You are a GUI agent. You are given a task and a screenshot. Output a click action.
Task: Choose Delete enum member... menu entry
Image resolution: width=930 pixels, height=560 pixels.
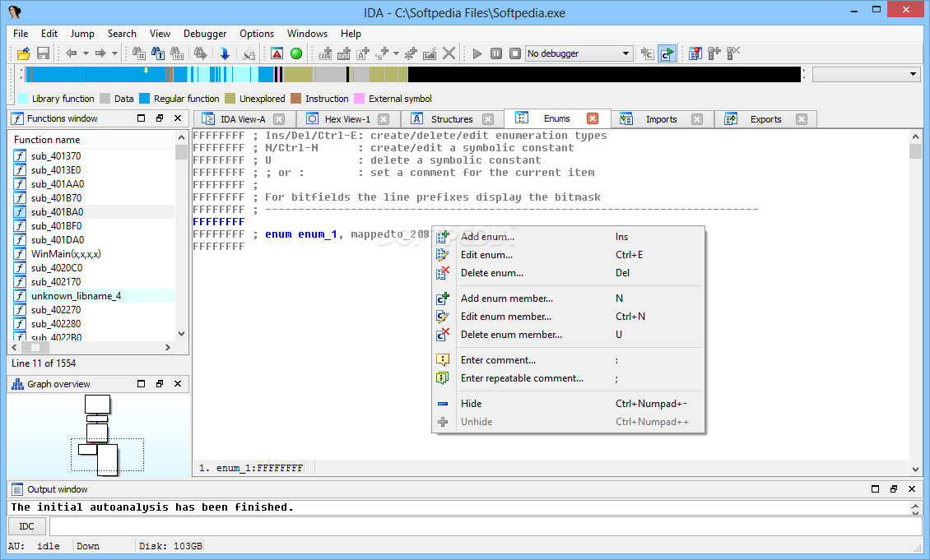[x=568, y=335]
